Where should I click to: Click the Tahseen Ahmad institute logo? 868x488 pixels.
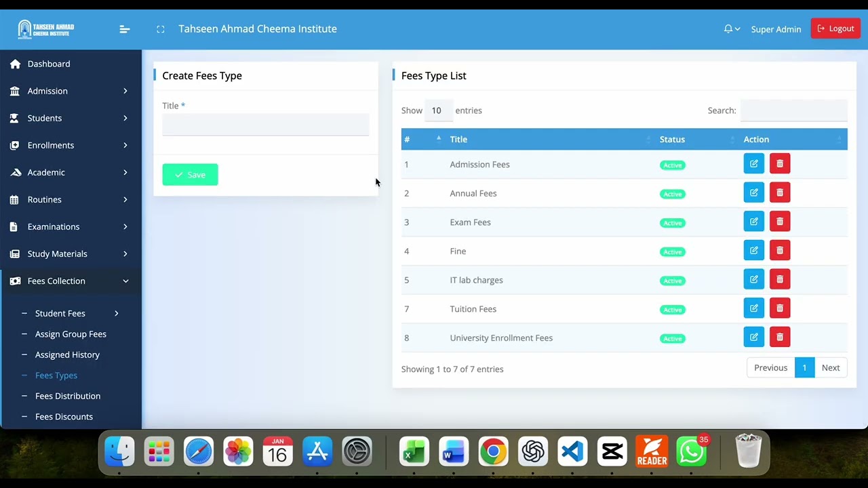46,29
